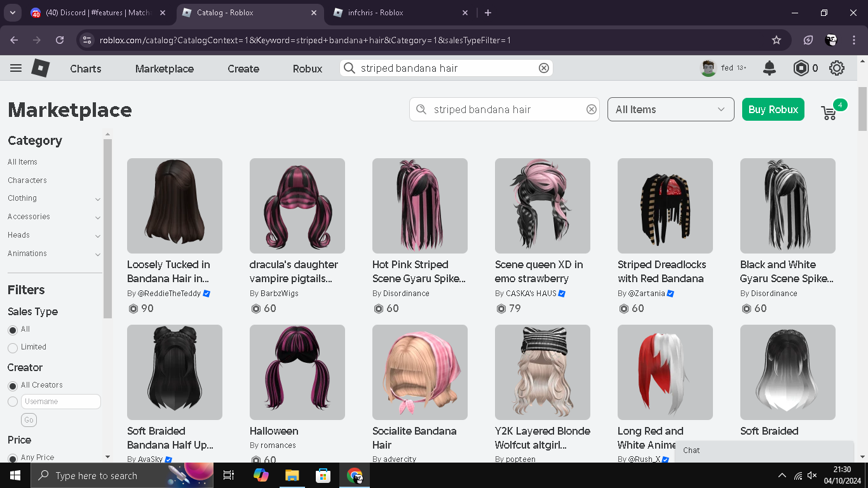Open Robux in the Roblox navbar

pyautogui.click(x=308, y=69)
